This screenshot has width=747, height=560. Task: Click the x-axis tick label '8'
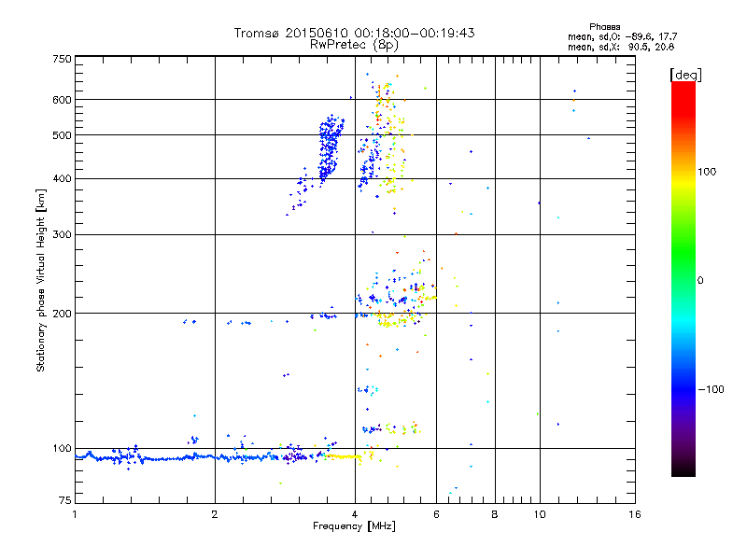tap(495, 514)
